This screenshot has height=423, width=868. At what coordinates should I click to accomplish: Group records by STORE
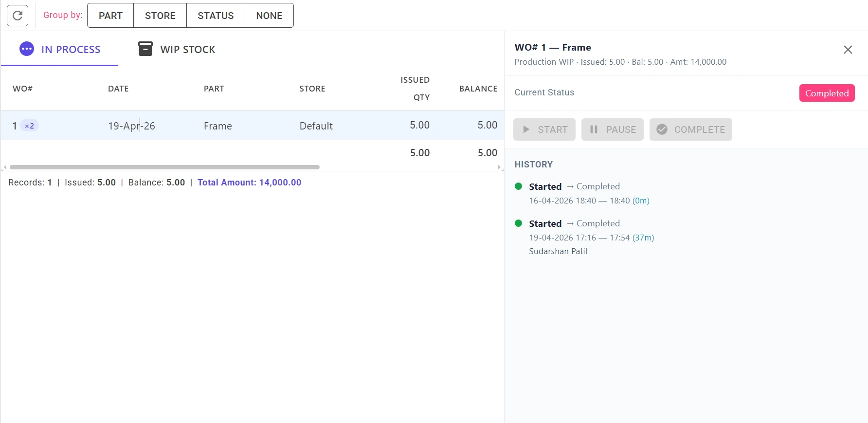tap(160, 16)
